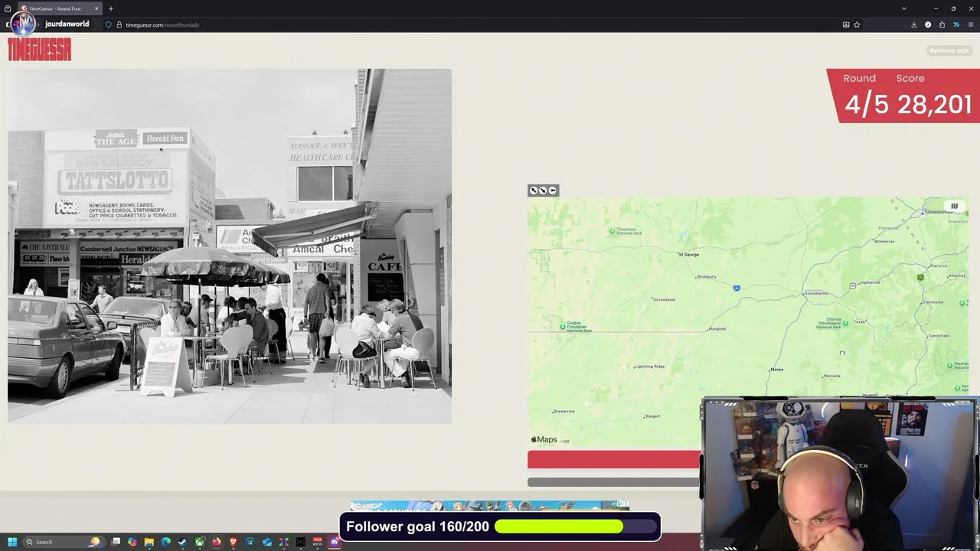Open Firefox from taskbar
The height and width of the screenshot is (551, 980).
216,542
